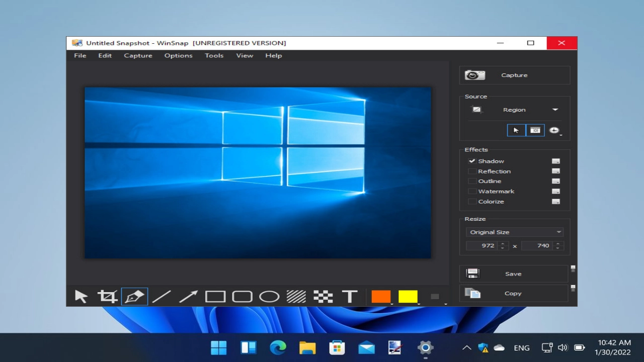Expand the Region source dropdown arrow
Viewport: 644px width, 362px height.
point(555,110)
